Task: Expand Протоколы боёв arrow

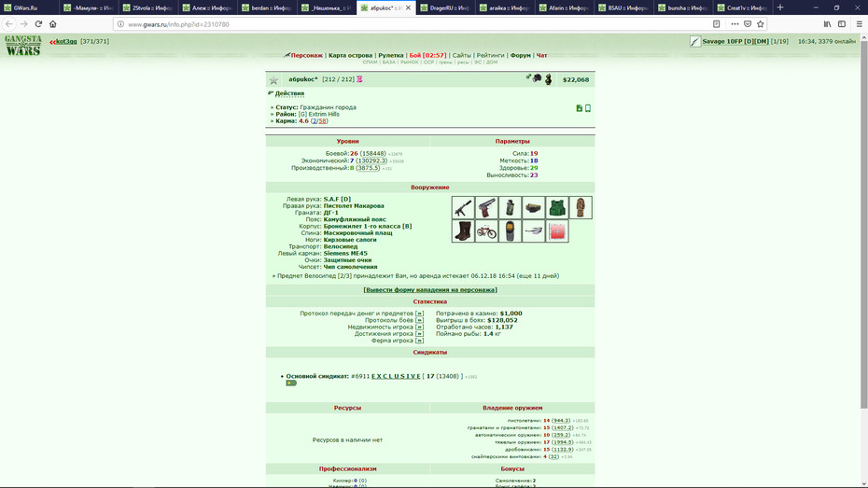Action: click(x=419, y=320)
